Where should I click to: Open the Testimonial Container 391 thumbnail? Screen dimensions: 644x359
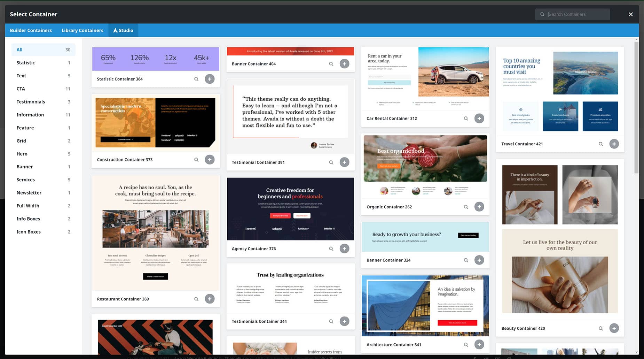tap(290, 117)
